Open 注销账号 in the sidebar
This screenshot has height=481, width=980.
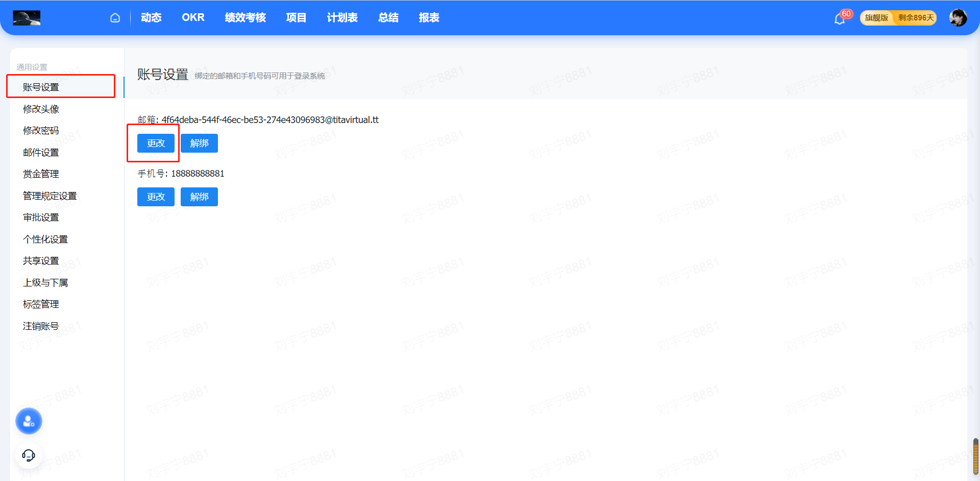41,326
